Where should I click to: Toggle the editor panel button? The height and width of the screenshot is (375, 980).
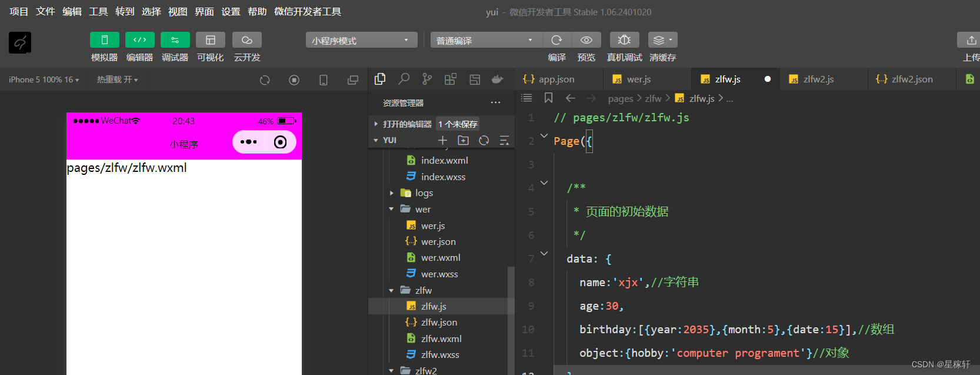139,40
